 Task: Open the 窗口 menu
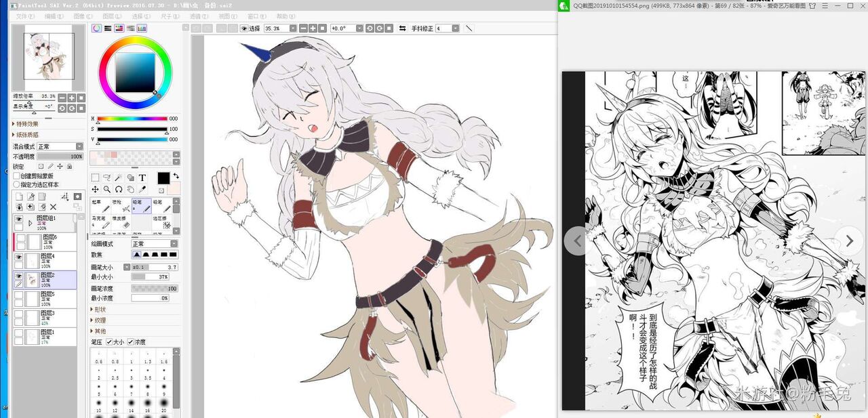point(256,16)
